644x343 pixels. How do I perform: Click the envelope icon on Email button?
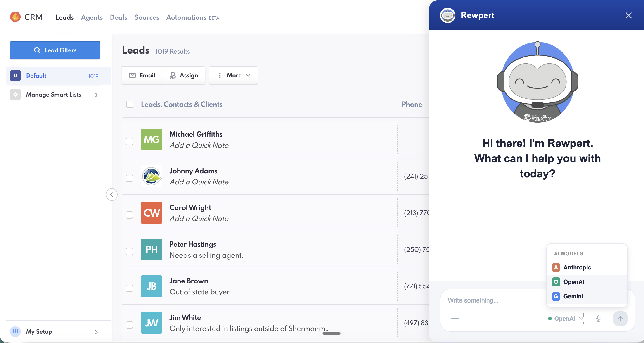click(133, 75)
